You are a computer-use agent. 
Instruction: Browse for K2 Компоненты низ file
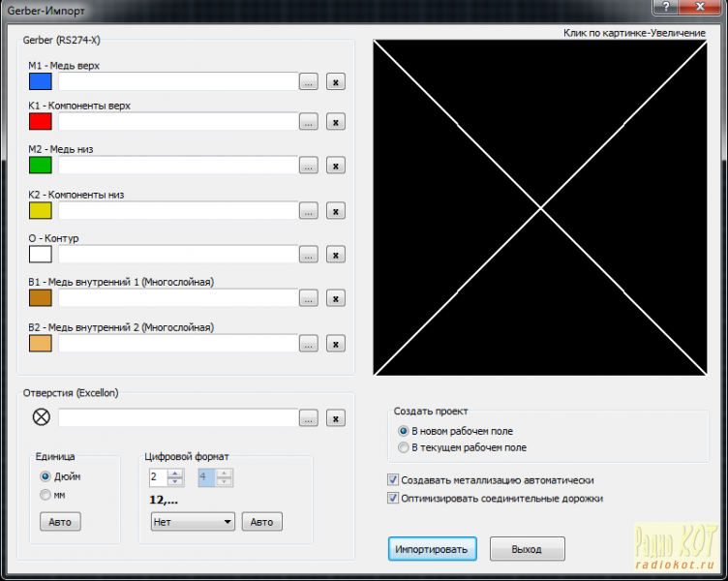point(308,211)
